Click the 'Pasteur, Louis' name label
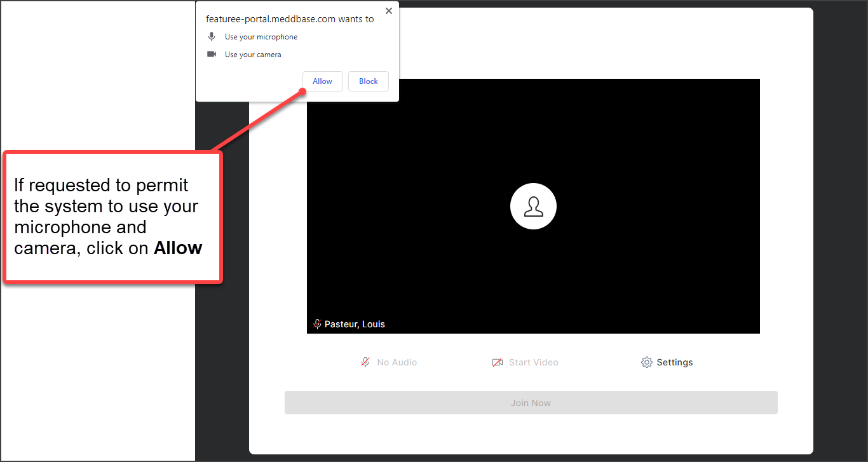This screenshot has height=462, width=868. coord(355,324)
